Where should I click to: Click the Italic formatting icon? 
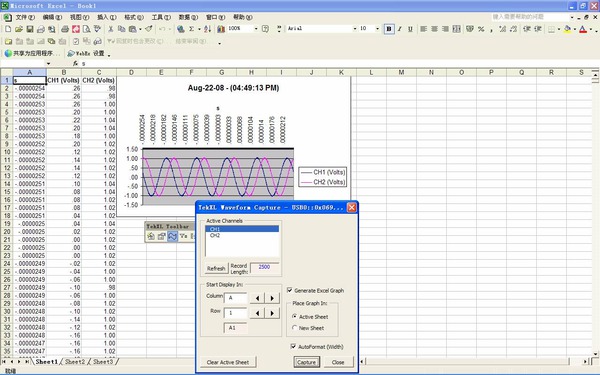coord(399,29)
